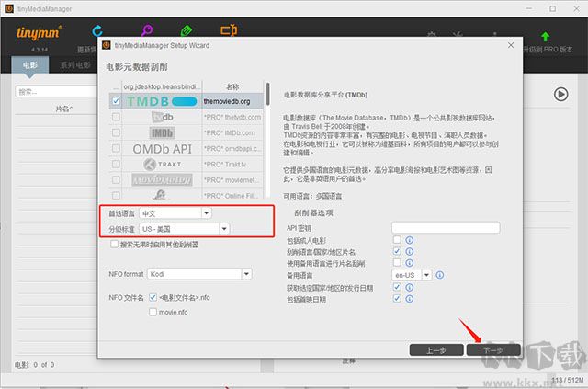Screen dimensions: 588x389
Task: Enable 包括成人电影 checkbox
Action: [397, 239]
